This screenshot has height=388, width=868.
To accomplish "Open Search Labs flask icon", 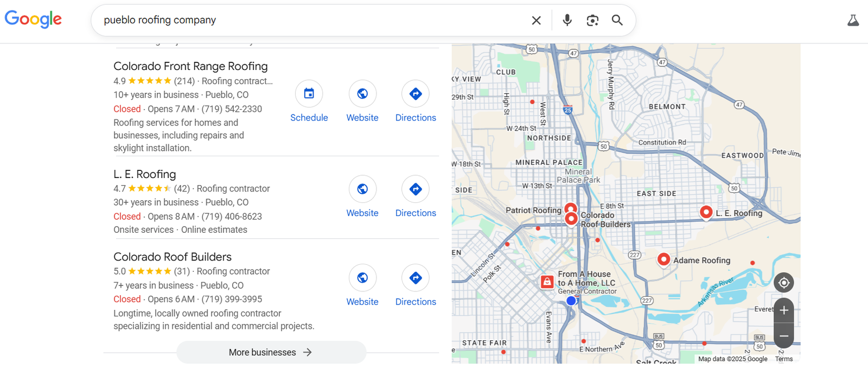I will (853, 21).
